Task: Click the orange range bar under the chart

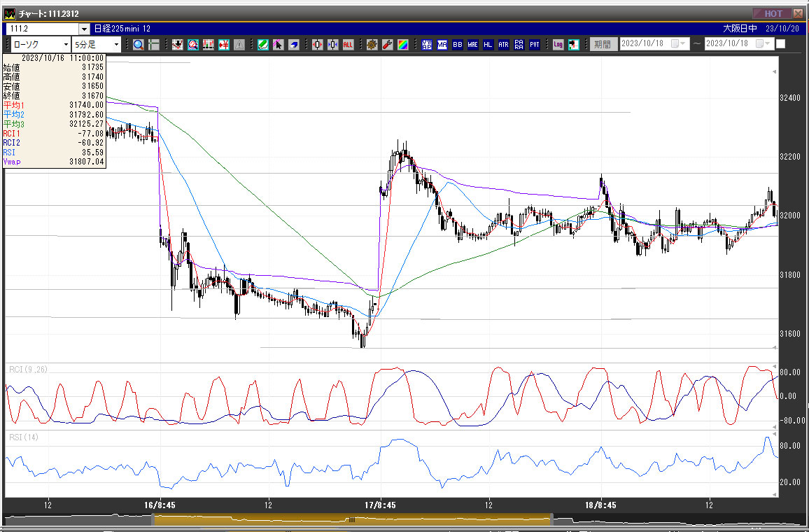Action: (x=353, y=519)
